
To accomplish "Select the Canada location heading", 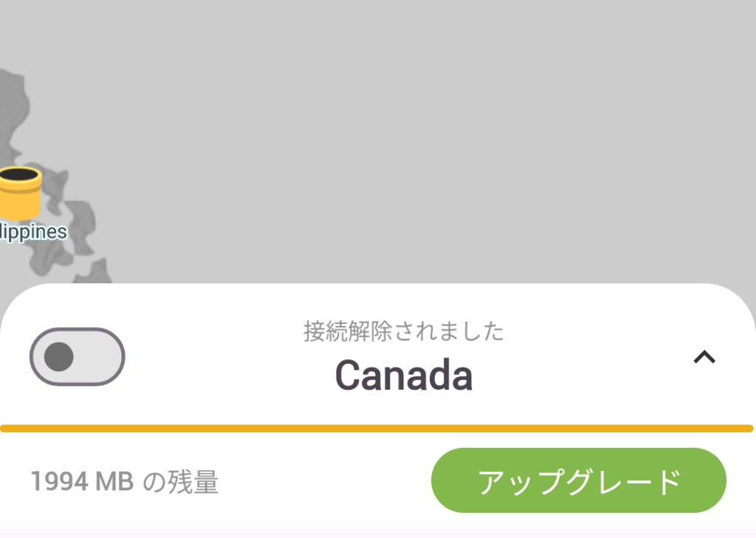I will click(404, 375).
